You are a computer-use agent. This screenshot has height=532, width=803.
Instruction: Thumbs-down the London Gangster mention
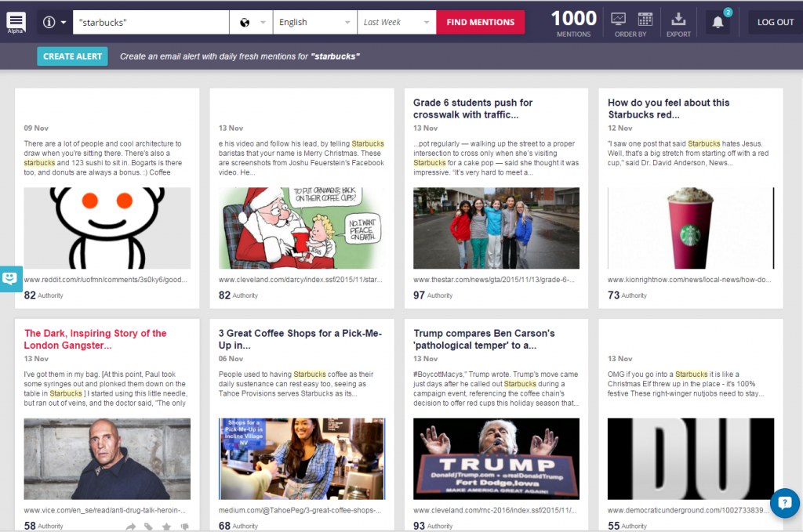(184, 527)
